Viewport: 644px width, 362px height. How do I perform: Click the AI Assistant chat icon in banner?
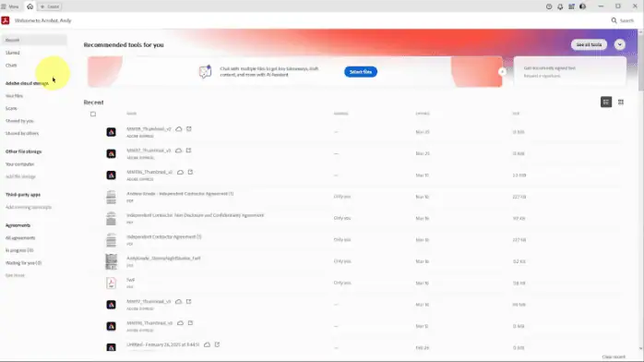click(206, 71)
